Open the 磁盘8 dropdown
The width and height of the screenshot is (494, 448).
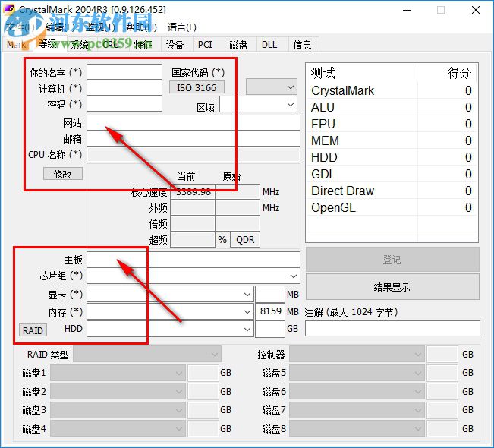pos(357,429)
